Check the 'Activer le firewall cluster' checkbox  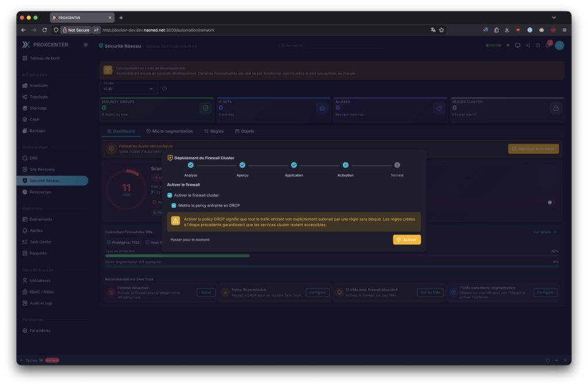tap(170, 195)
